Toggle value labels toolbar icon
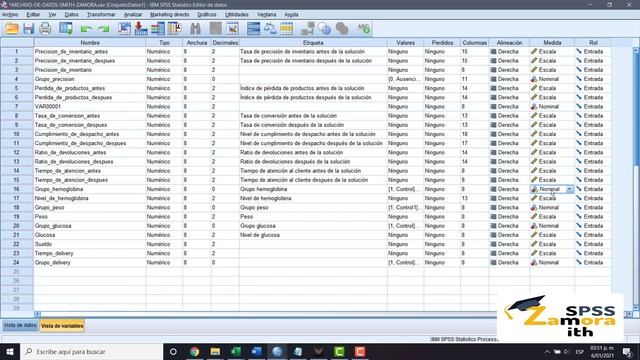Image resolution: width=640 pixels, height=360 pixels. [x=307, y=29]
